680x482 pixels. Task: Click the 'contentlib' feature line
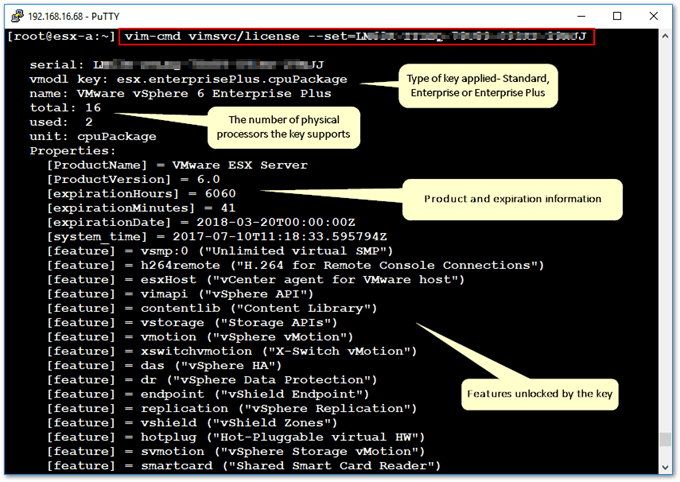[x=212, y=308]
